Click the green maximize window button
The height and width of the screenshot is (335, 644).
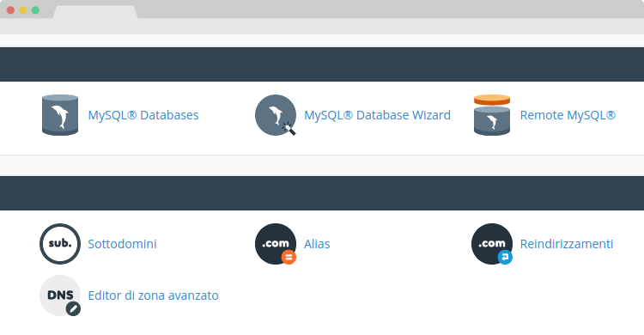pyautogui.click(x=35, y=10)
